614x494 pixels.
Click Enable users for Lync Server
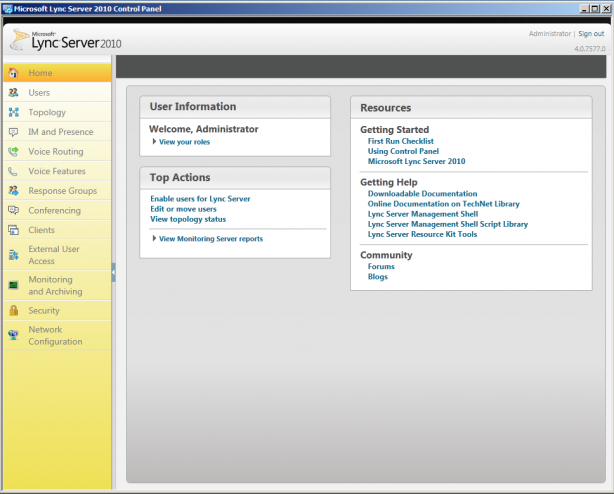click(x=200, y=199)
